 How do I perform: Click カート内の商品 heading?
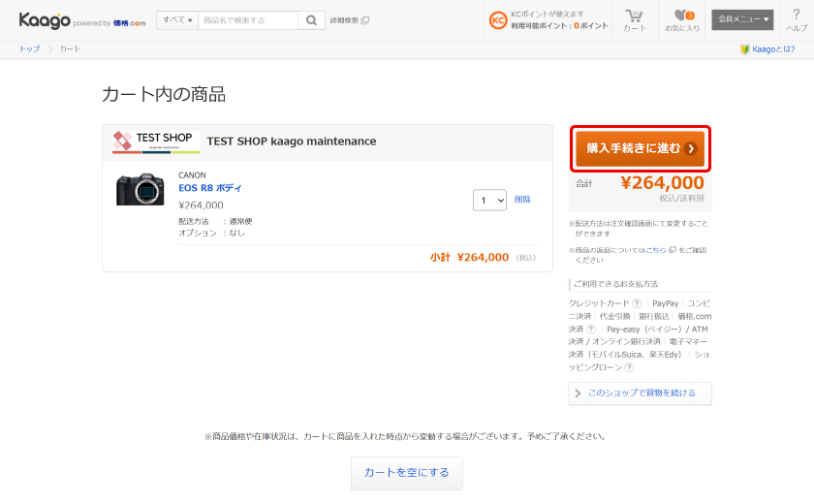[x=164, y=94]
